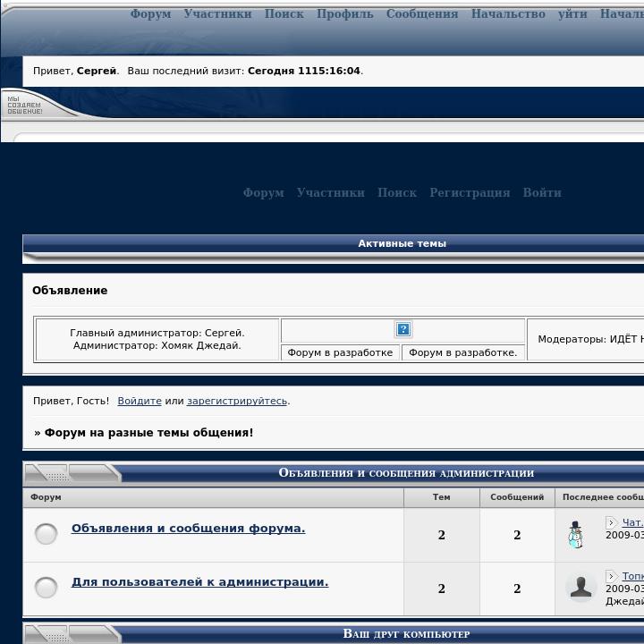Open Форум in the top navigation
The image size is (644, 644).
(150, 14)
